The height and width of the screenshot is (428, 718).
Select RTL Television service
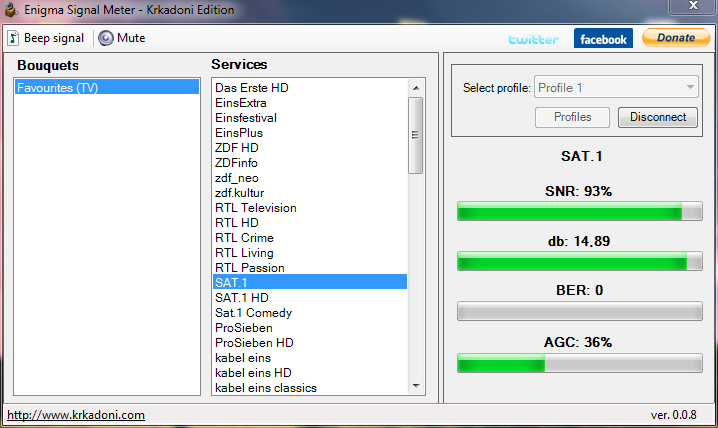point(310,208)
